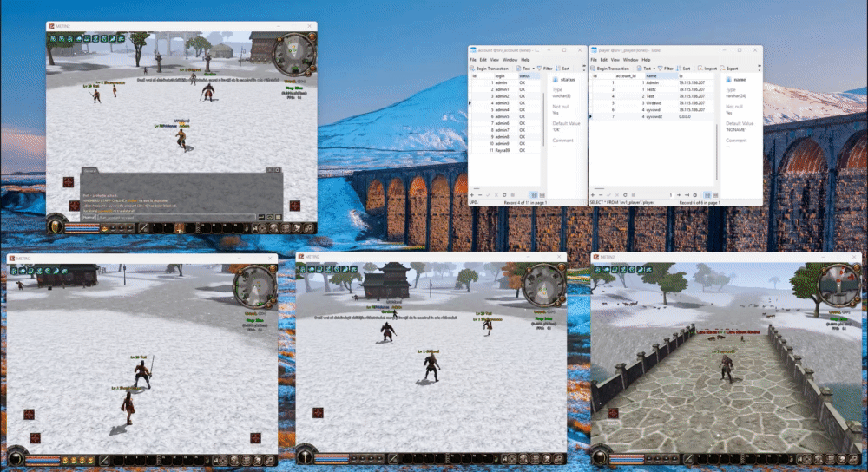Click the login column header

pyautogui.click(x=505, y=75)
